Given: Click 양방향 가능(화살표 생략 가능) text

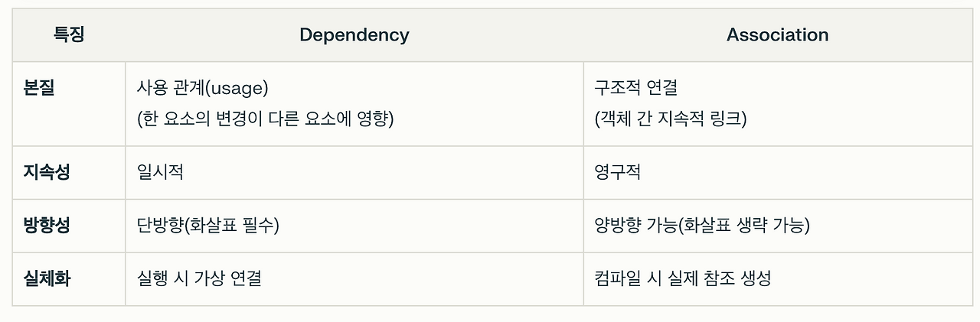Looking at the screenshot, I should point(702,226).
